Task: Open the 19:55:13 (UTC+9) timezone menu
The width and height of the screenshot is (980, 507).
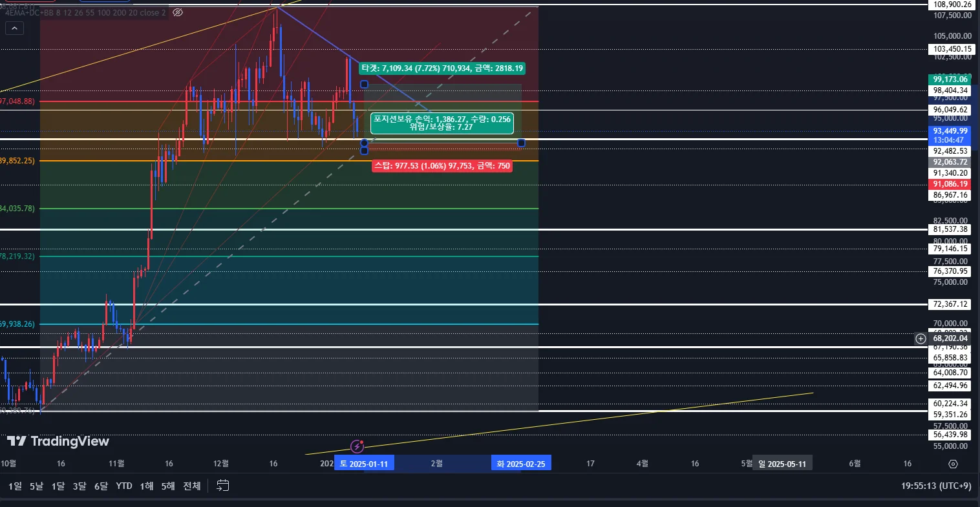Action: [936, 486]
